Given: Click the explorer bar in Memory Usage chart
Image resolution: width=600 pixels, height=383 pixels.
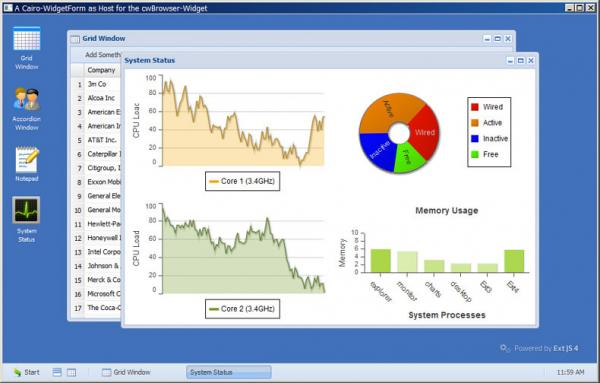Looking at the screenshot, I should coord(380,261).
